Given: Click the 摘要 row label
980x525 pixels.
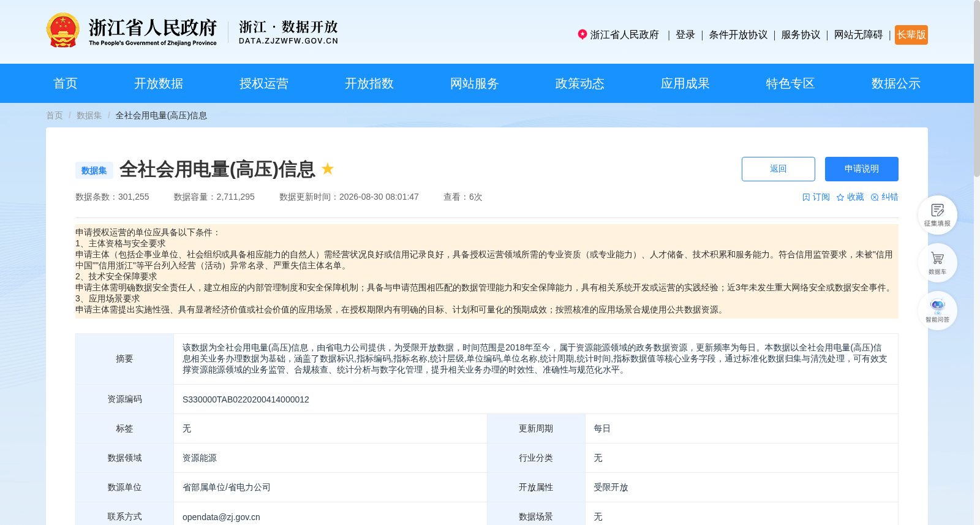Looking at the screenshot, I should pyautogui.click(x=124, y=359).
